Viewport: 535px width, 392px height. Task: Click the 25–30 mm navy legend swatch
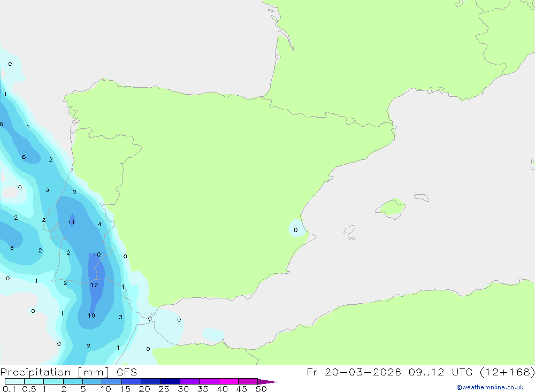coord(170,381)
